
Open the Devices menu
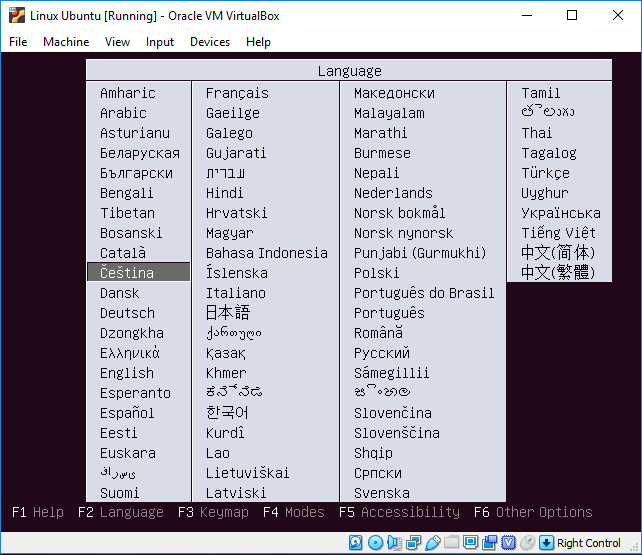(x=209, y=42)
